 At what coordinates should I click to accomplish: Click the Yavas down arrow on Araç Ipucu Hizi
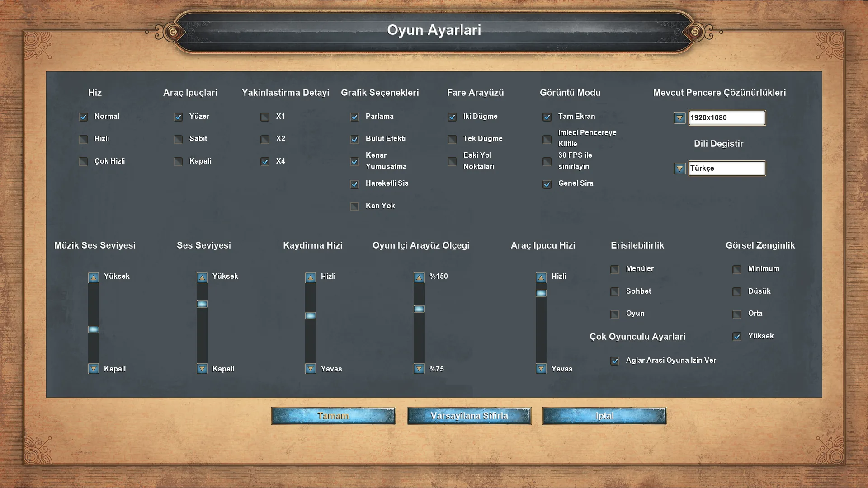pos(541,369)
